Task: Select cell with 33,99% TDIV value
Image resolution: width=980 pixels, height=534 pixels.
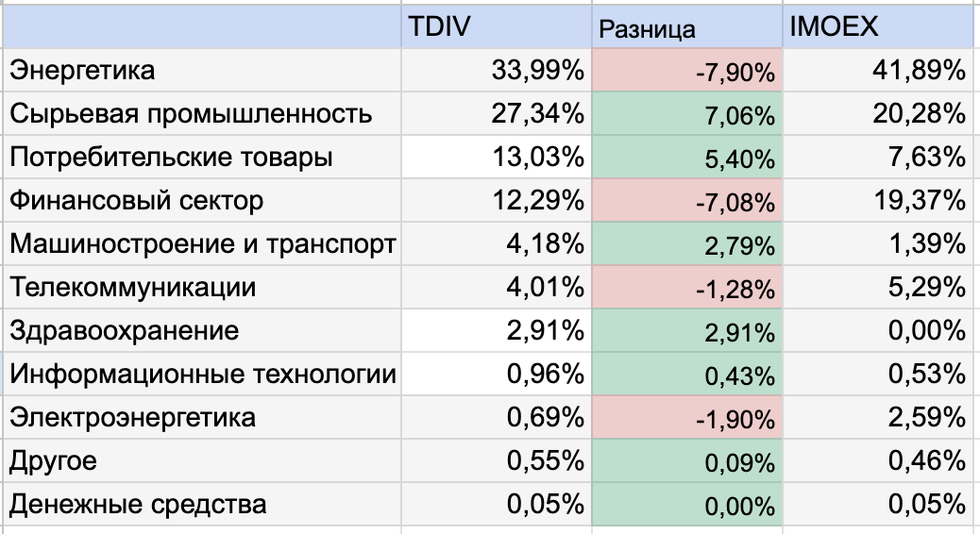Action: (497, 70)
